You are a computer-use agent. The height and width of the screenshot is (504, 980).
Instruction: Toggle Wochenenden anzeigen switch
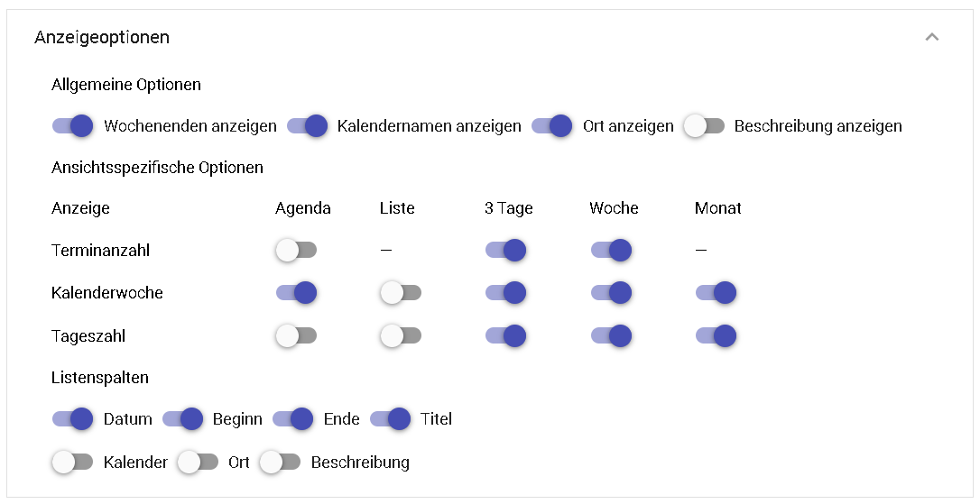tap(72, 126)
